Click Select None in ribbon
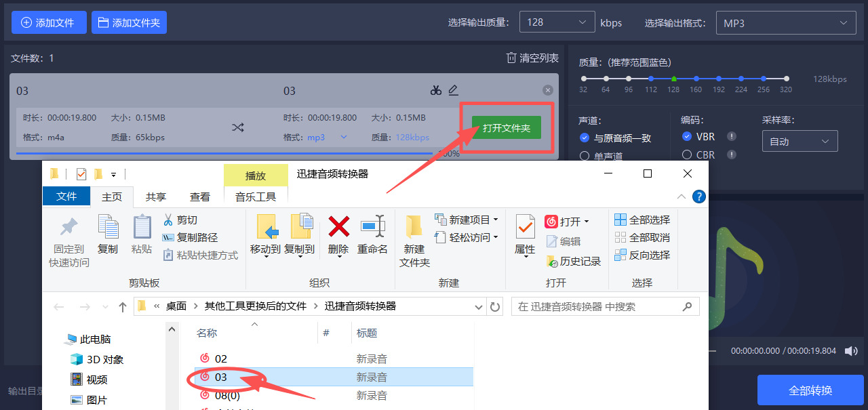868x410 pixels. [x=642, y=237]
